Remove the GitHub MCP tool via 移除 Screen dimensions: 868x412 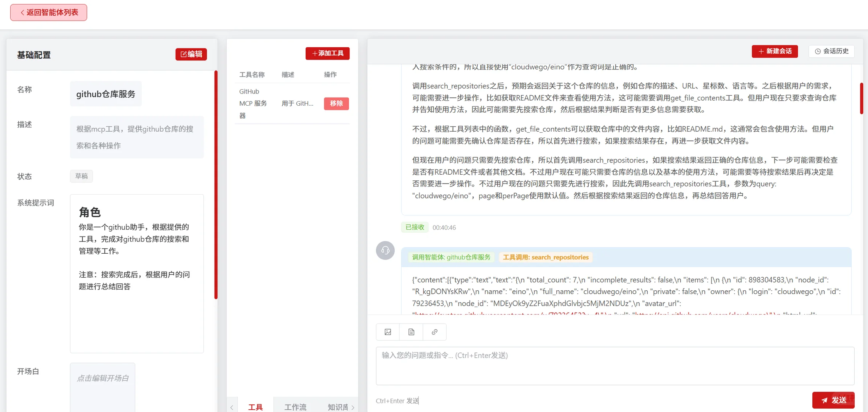pos(336,103)
